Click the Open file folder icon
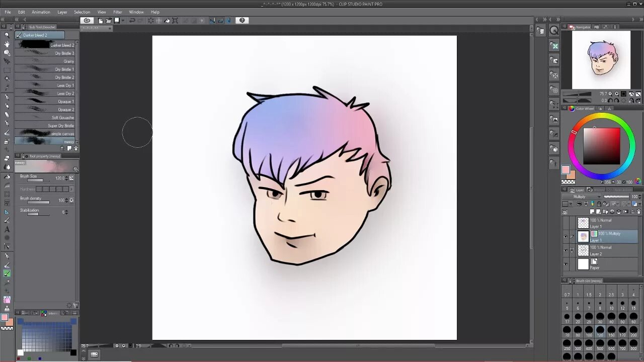 click(x=108, y=21)
